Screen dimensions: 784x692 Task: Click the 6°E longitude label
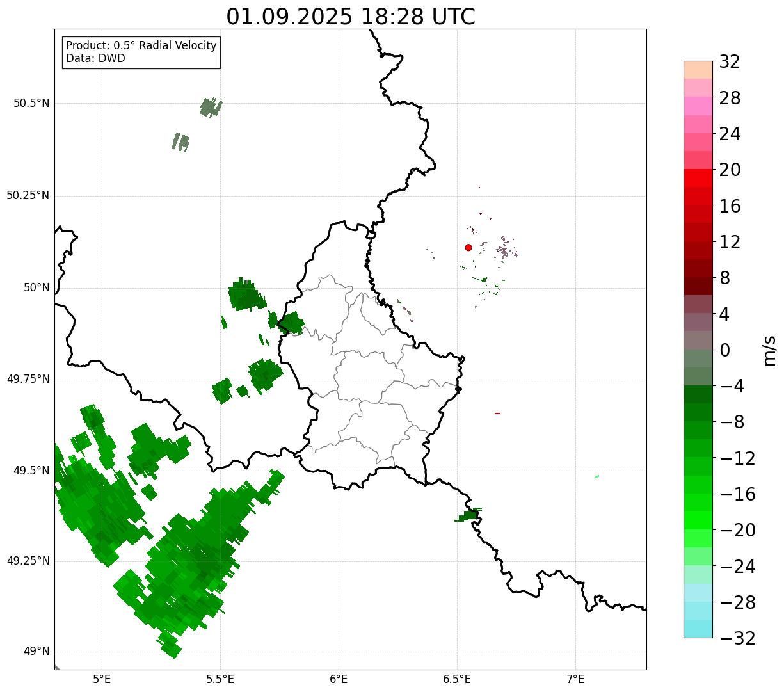(x=339, y=679)
